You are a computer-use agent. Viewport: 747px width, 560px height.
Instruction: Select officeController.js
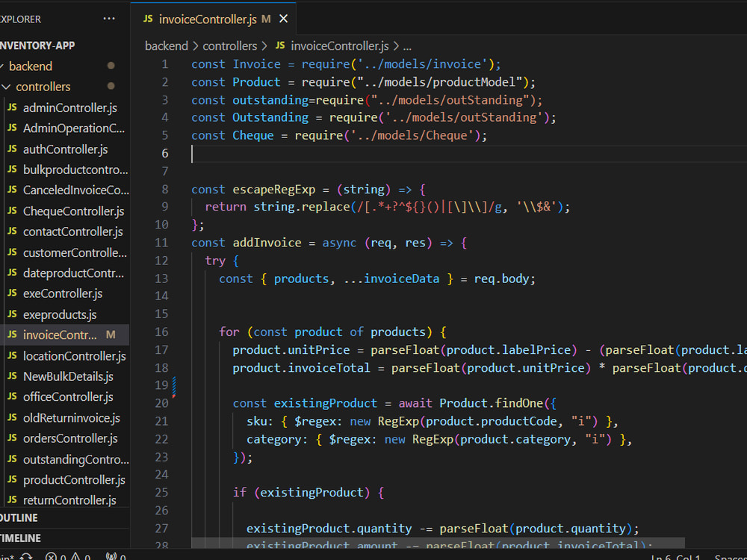68,397
